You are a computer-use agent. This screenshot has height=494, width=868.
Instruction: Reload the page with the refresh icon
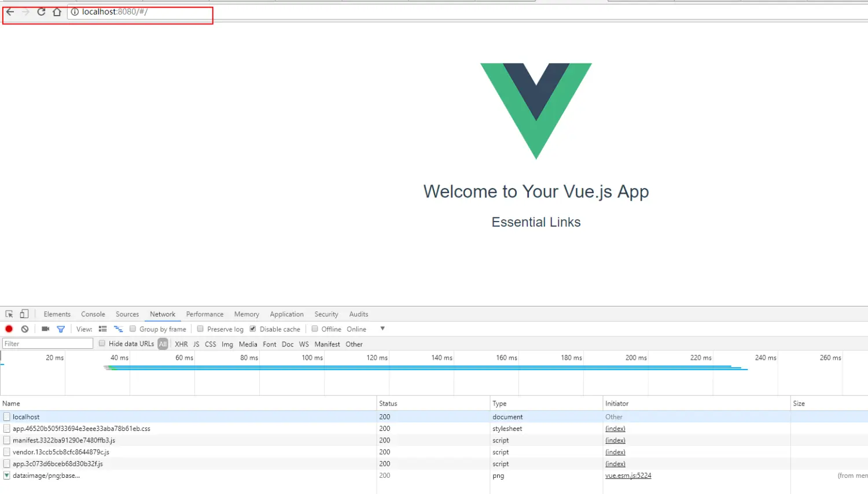[x=41, y=12]
